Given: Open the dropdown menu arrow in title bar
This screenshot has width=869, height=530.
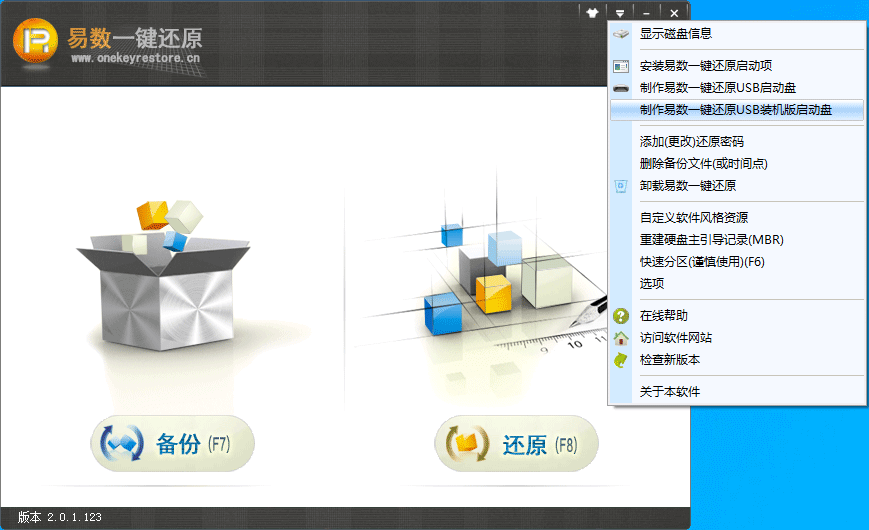Looking at the screenshot, I should coord(620,13).
